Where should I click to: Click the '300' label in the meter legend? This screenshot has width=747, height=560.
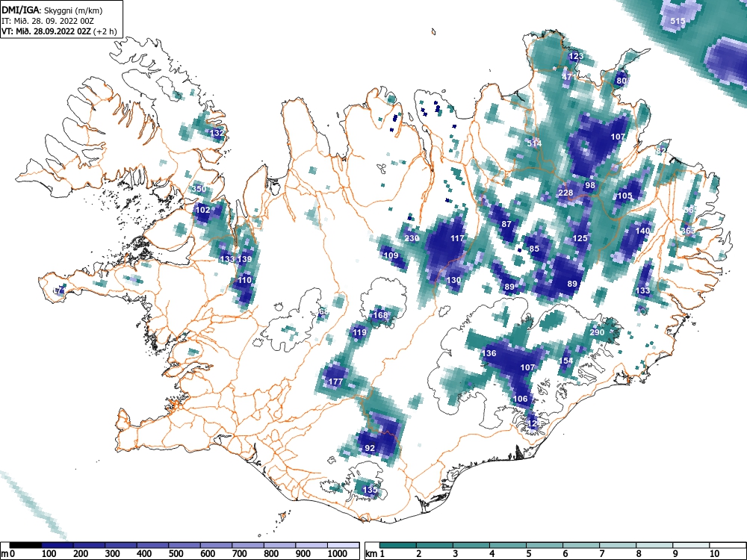[112, 554]
